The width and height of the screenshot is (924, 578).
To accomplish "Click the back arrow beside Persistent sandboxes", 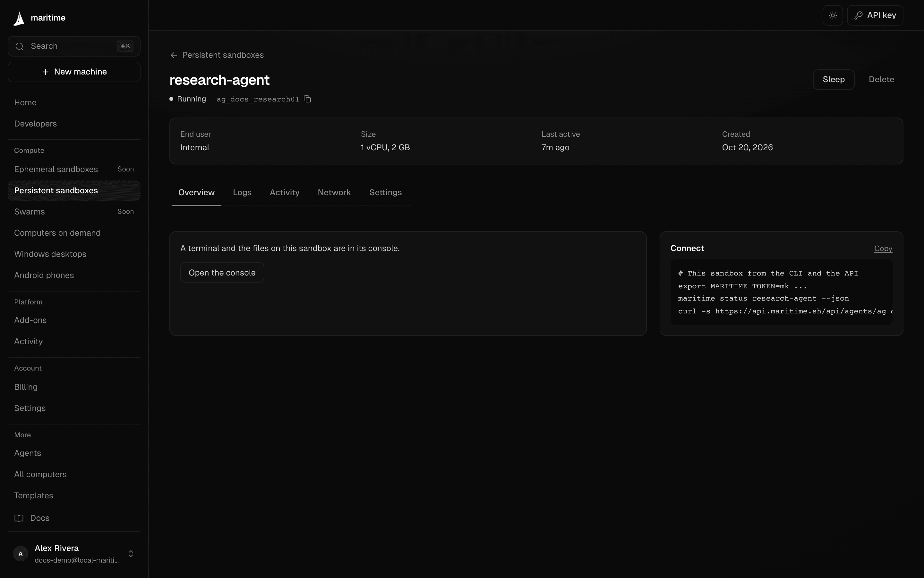I will pos(174,55).
